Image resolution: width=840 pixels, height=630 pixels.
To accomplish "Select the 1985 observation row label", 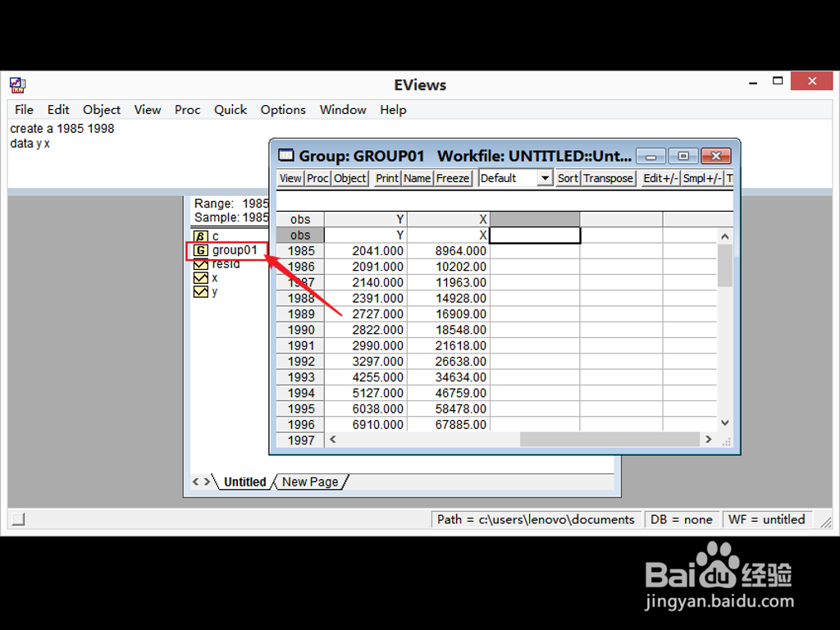I will [300, 251].
